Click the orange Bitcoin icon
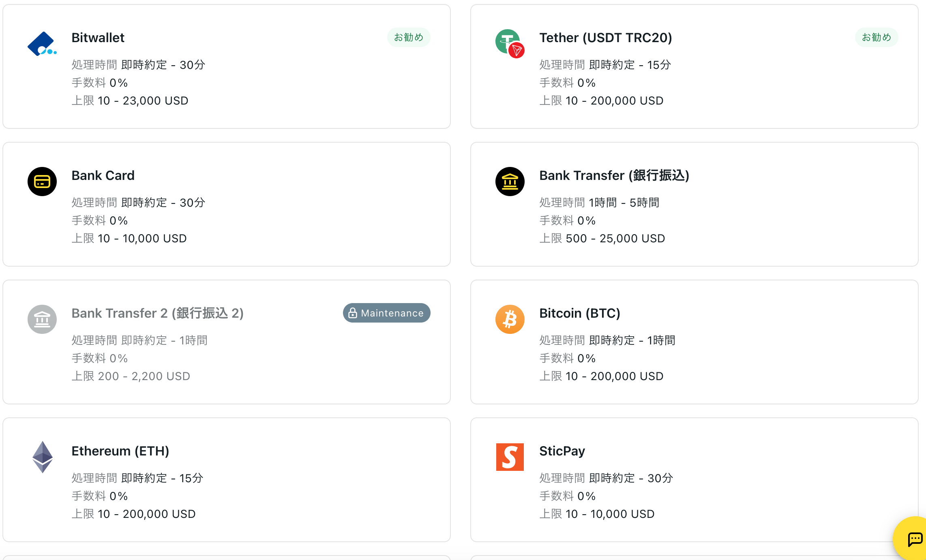The height and width of the screenshot is (560, 926). pyautogui.click(x=510, y=319)
